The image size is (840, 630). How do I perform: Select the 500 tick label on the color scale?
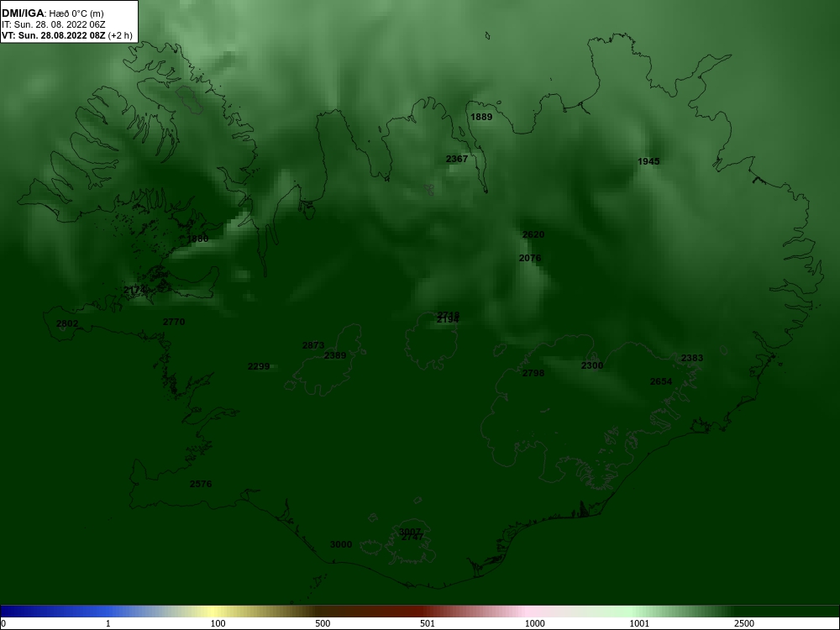tap(323, 623)
